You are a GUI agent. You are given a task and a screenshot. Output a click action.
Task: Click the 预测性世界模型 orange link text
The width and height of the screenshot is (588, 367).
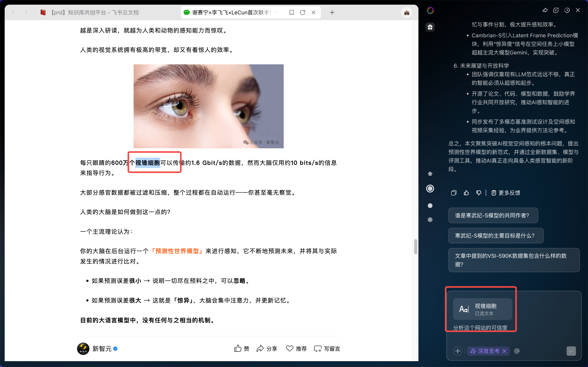point(177,251)
